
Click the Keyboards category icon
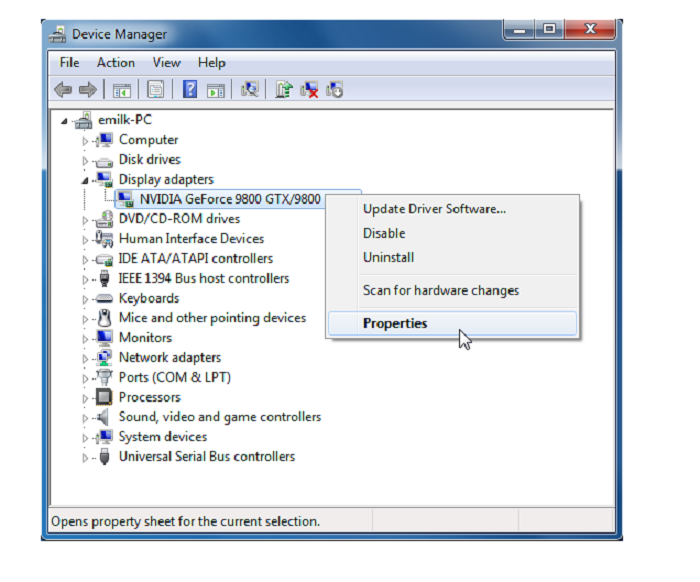(x=104, y=298)
